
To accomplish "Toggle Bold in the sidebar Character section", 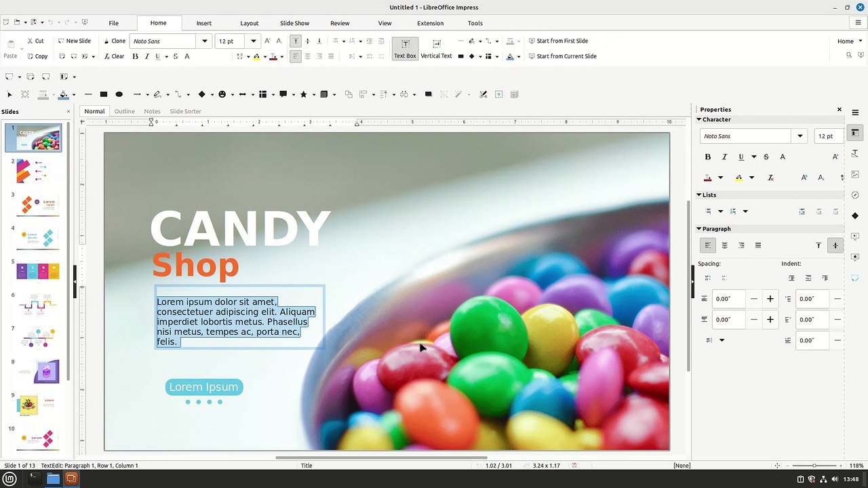I will pos(707,157).
